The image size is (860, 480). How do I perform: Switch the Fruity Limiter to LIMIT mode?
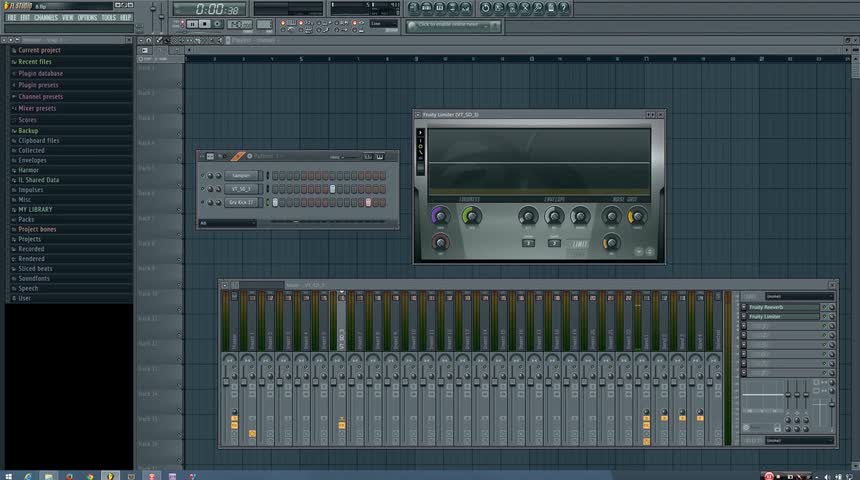580,243
